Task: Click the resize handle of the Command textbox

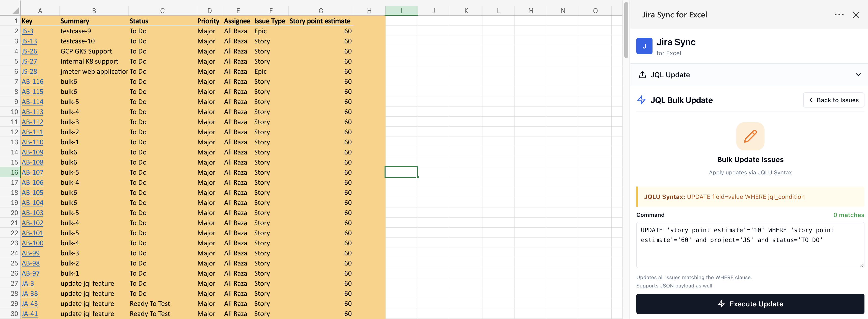Action: point(861,265)
